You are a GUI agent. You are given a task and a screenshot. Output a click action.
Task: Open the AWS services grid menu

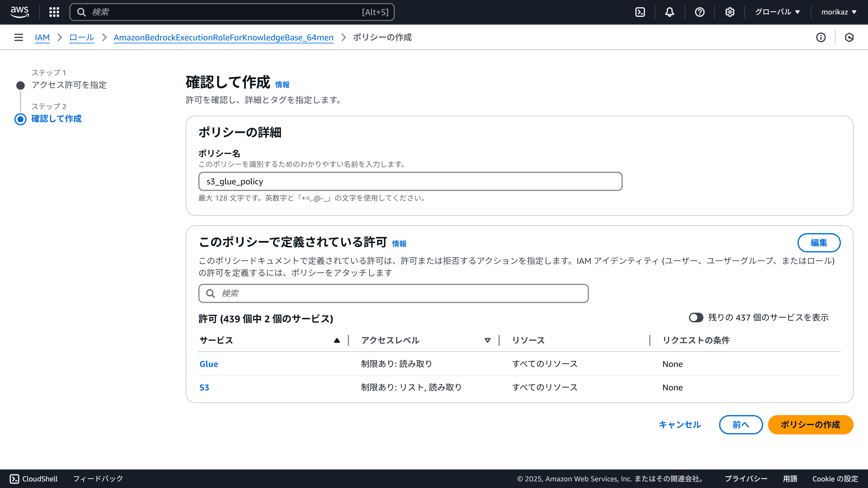tap(54, 12)
